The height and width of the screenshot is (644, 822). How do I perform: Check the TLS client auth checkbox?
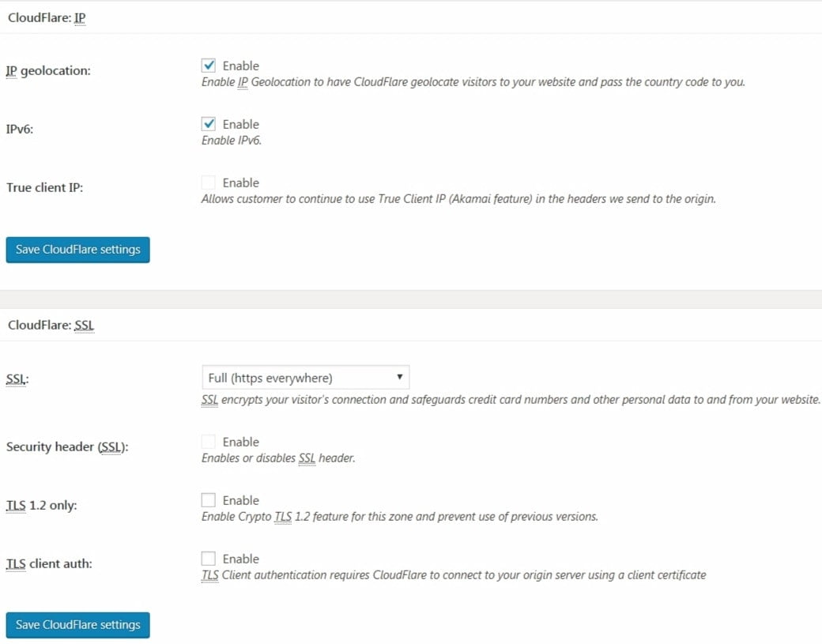click(209, 559)
